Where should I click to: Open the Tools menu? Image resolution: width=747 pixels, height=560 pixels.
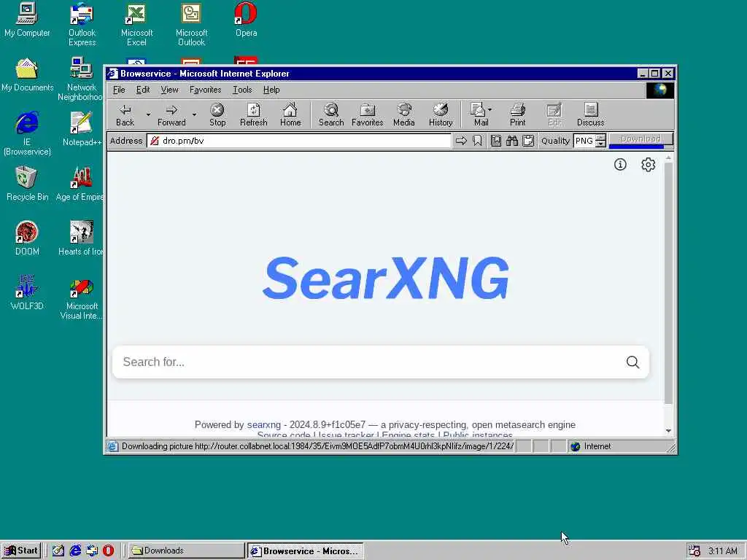point(242,90)
